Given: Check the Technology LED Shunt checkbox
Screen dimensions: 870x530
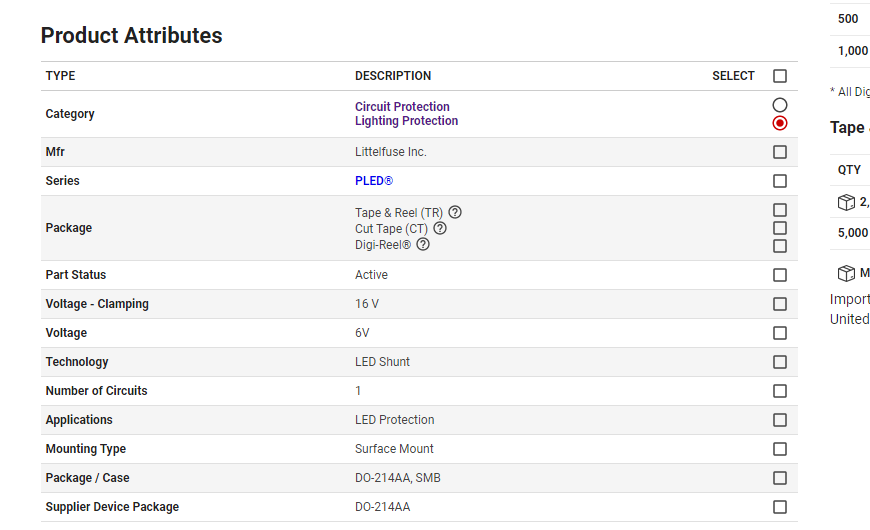Looking at the screenshot, I should (780, 362).
